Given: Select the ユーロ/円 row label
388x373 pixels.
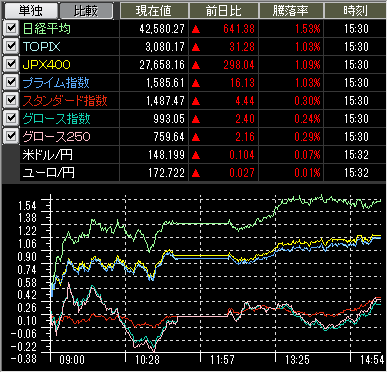Looking at the screenshot, I should (x=48, y=173).
